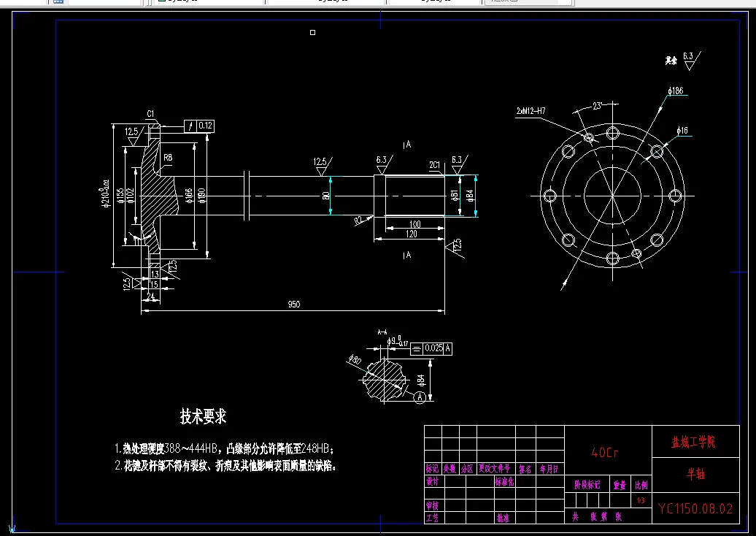
Task: Click the 年月日 cell in title block
Action: pyautogui.click(x=549, y=469)
